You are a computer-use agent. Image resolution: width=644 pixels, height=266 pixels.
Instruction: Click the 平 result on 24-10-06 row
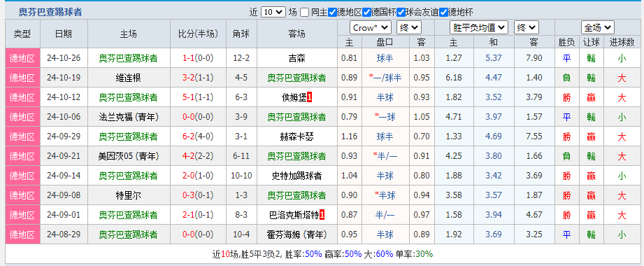click(566, 117)
